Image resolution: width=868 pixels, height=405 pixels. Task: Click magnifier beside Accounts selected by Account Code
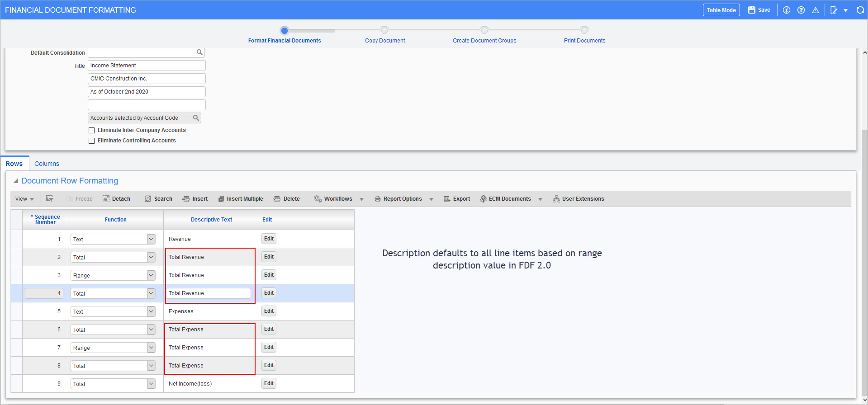pyautogui.click(x=196, y=118)
